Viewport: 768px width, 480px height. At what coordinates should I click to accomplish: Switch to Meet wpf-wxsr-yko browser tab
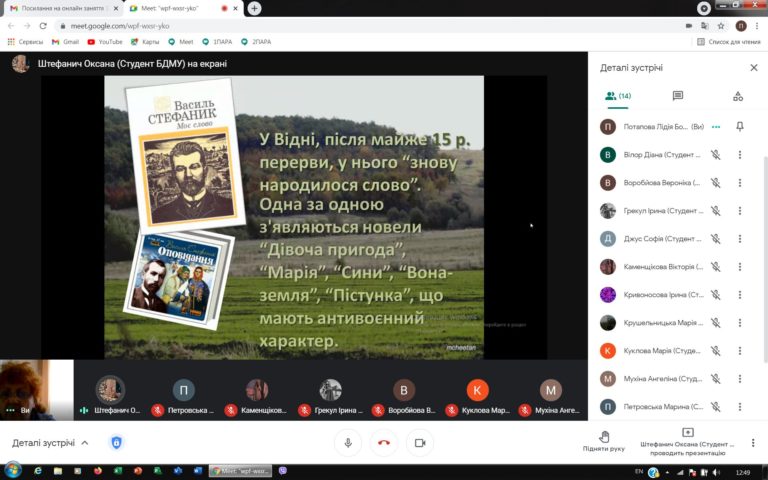coord(182,8)
